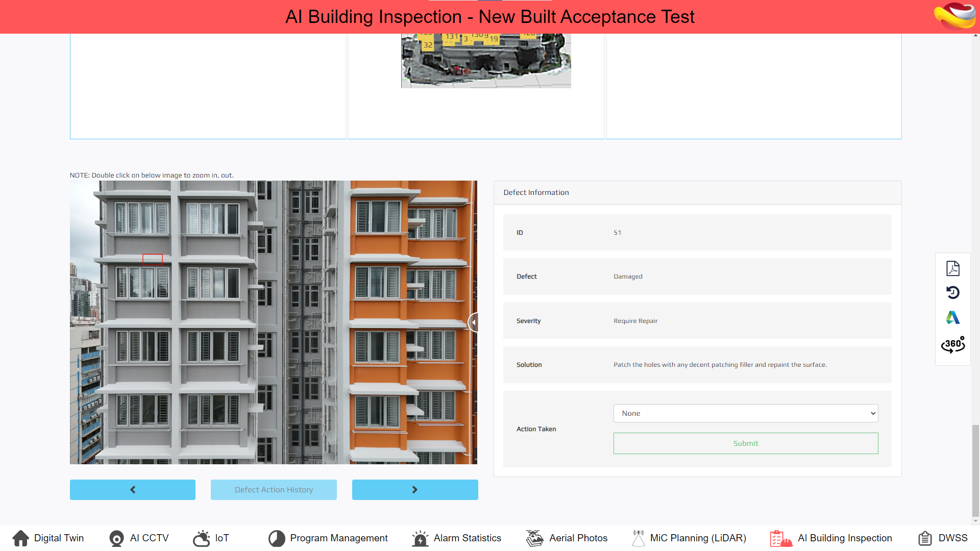
Task: Click the Aerial Photos icon
Action: (535, 538)
